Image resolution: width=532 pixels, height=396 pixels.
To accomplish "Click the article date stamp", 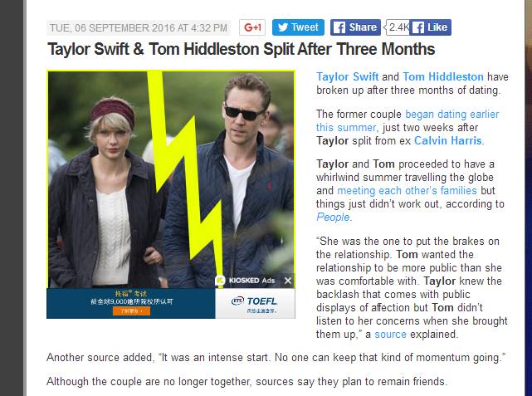I will (139, 28).
